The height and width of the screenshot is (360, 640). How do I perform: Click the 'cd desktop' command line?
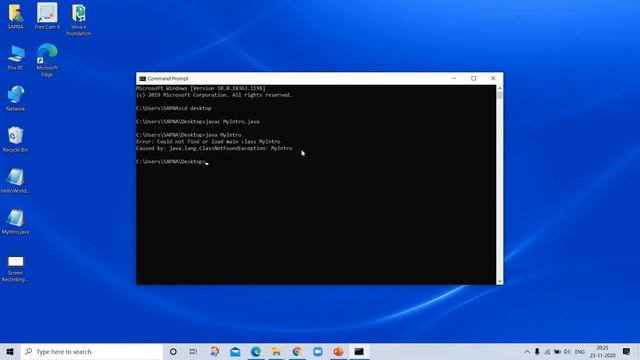pyautogui.click(x=174, y=108)
